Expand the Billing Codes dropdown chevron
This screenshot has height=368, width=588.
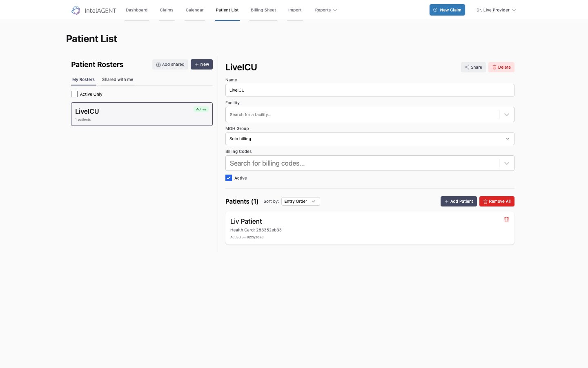coord(507,163)
